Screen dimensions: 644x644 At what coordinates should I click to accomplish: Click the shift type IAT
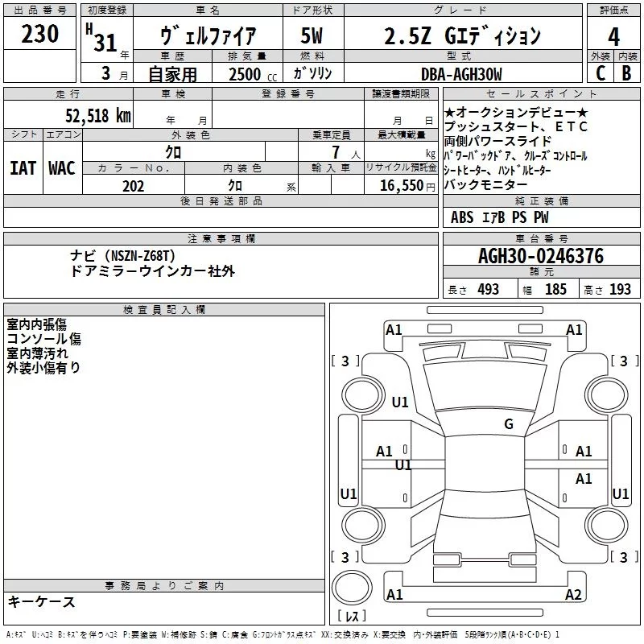click(x=23, y=168)
